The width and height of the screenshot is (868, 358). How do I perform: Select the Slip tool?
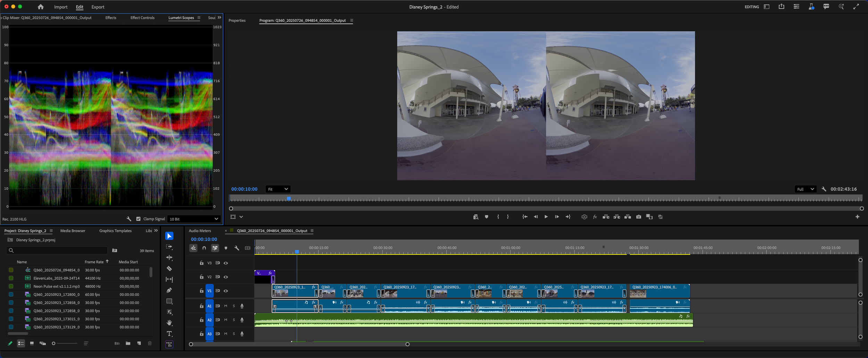pos(169,279)
